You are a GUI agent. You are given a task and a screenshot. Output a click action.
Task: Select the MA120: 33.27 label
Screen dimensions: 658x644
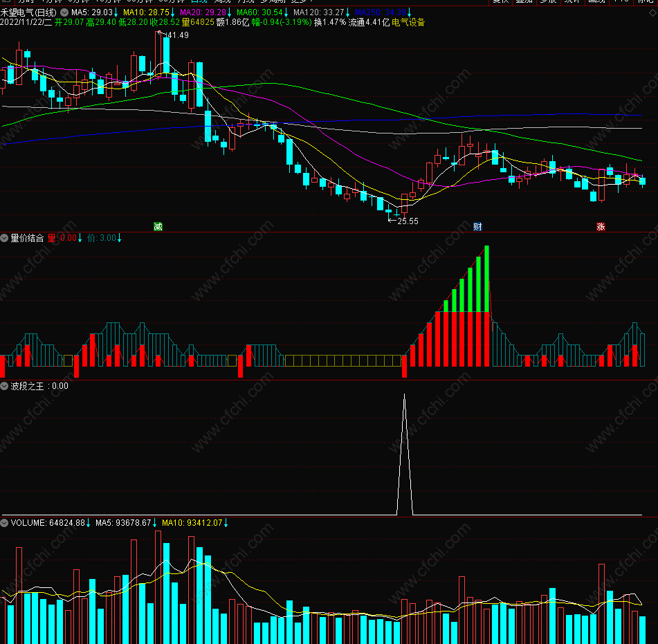coord(319,12)
